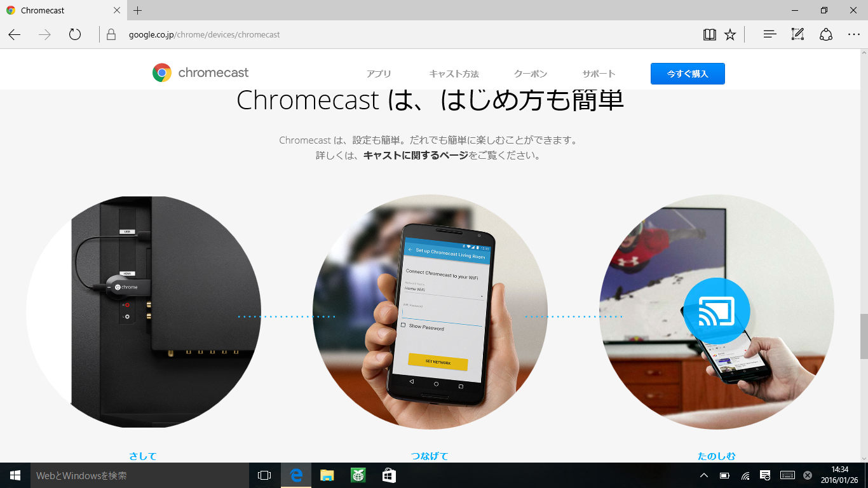Click the phone WiFi setup image

[x=430, y=311]
